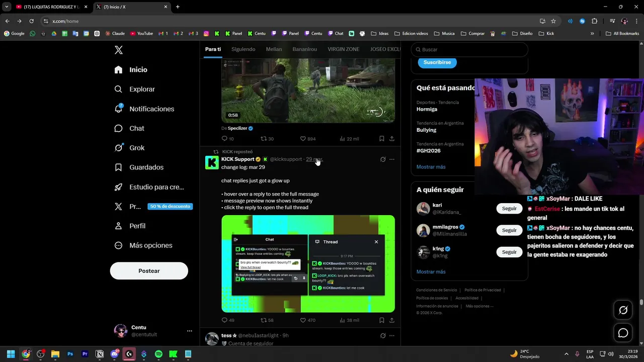The image size is (644, 362).
Task: Open a new browser tab
Action: click(178, 7)
